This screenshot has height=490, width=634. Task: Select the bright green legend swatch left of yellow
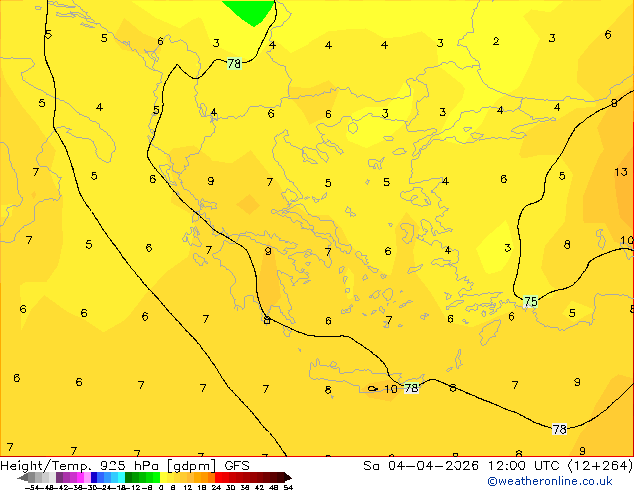click(156, 477)
